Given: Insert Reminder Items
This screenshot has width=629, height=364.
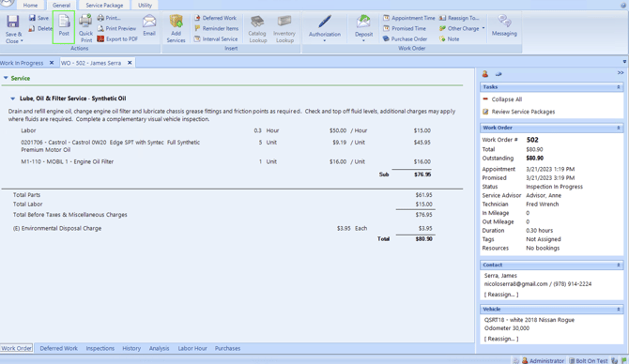Looking at the screenshot, I should (x=216, y=28).
